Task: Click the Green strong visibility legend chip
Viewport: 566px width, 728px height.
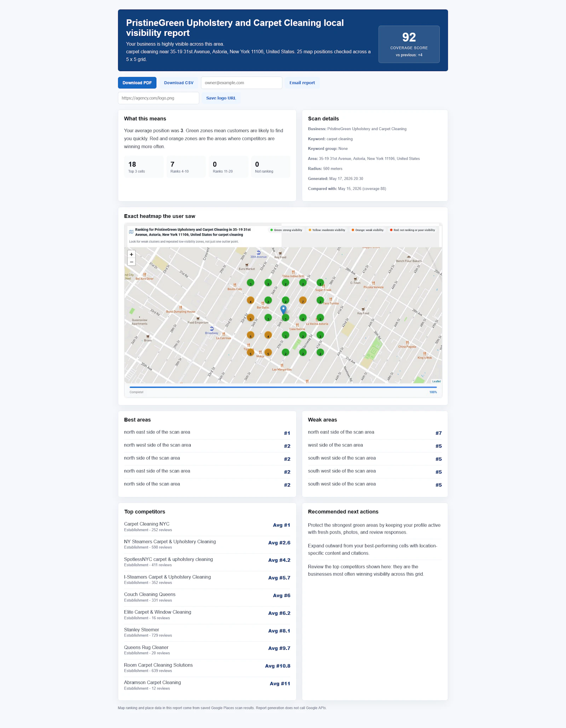Action: pyautogui.click(x=286, y=230)
